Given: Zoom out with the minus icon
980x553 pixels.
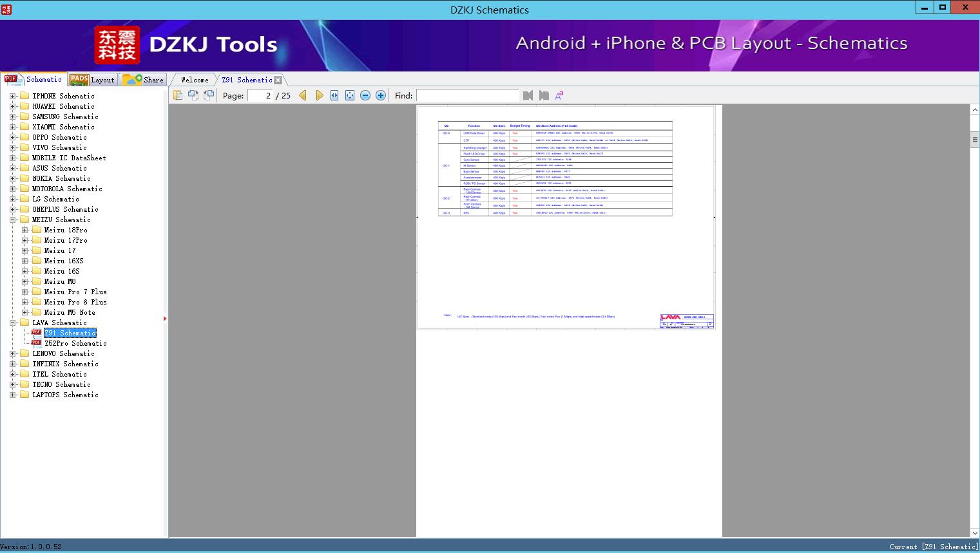Looking at the screenshot, I should [365, 95].
